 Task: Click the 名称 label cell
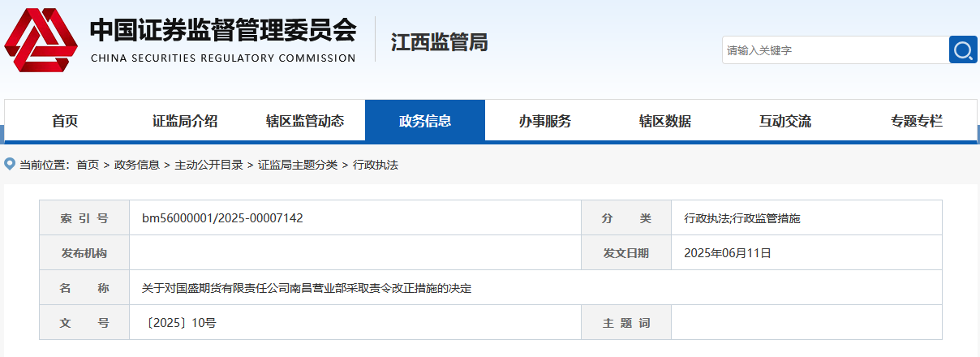pyautogui.click(x=84, y=288)
